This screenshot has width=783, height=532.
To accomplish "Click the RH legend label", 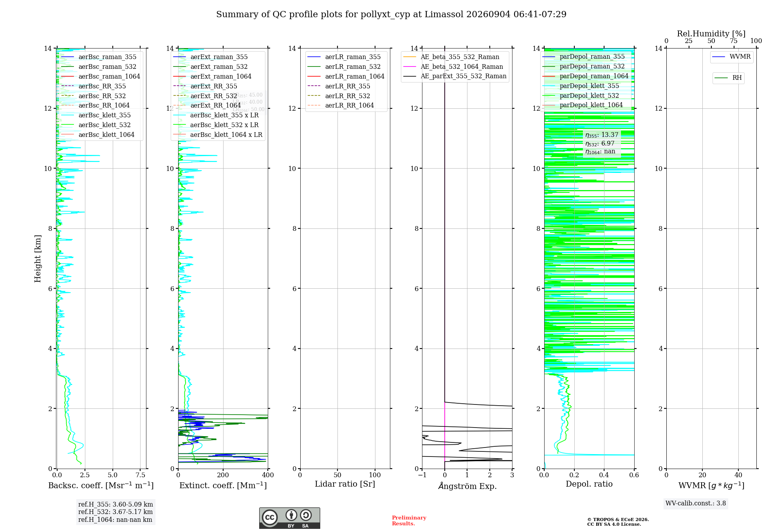I will point(737,78).
